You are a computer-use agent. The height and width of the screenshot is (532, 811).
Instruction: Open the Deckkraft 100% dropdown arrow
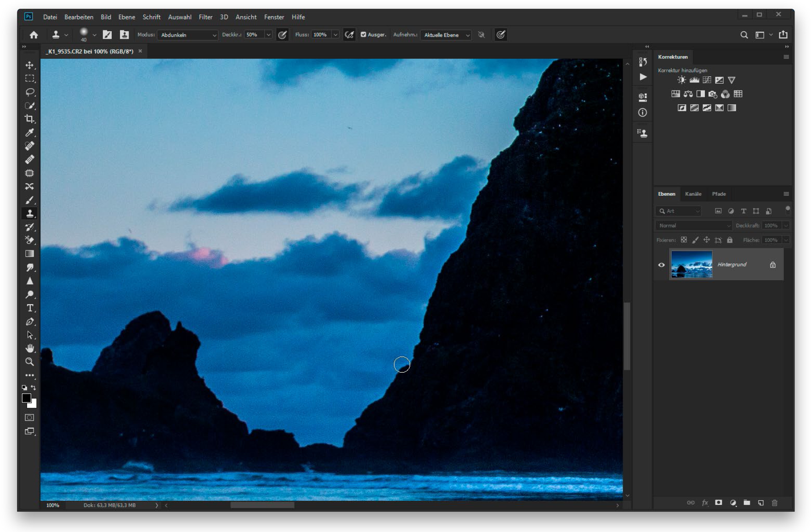(x=786, y=226)
